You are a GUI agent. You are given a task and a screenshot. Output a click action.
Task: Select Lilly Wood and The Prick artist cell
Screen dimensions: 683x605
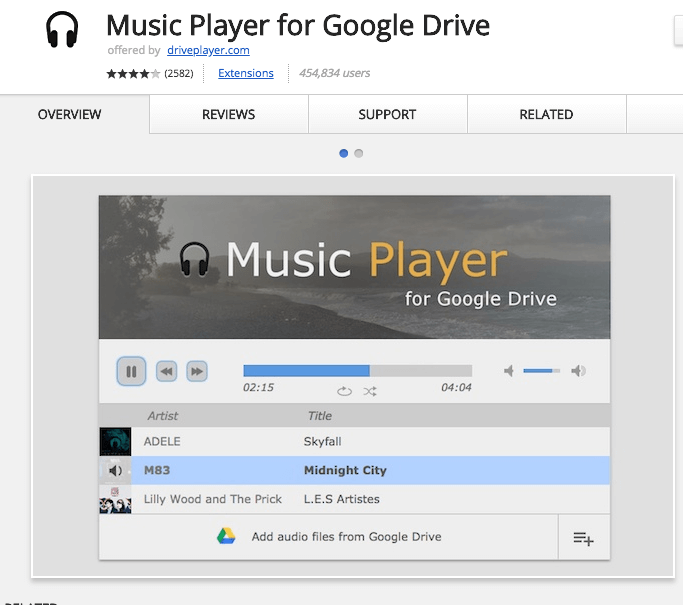(213, 499)
